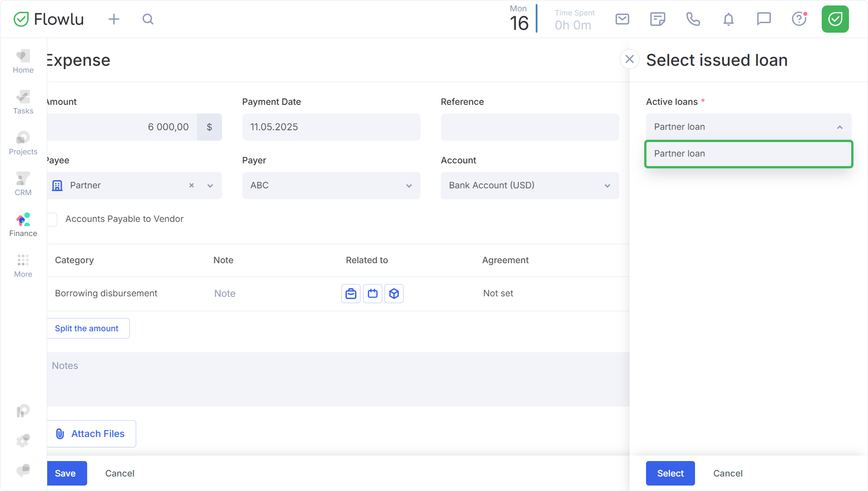Image resolution: width=868 pixels, height=491 pixels.
Task: Open the CRM sidebar section
Action: tap(23, 184)
